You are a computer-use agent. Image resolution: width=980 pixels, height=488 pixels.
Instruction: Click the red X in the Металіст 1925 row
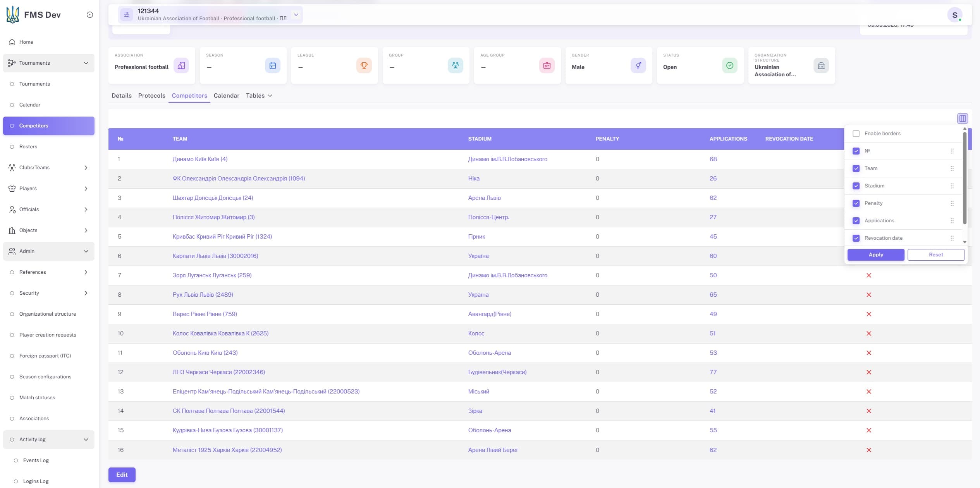click(x=869, y=450)
